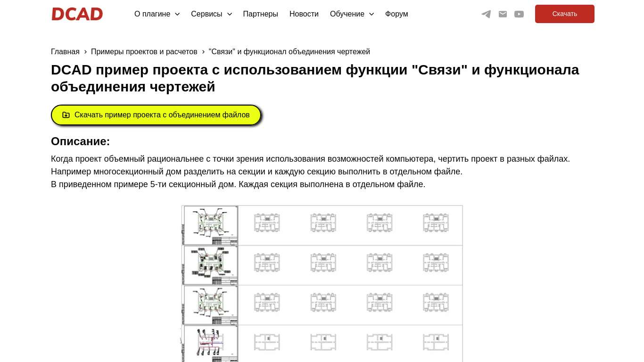This screenshot has height=362, width=644.
Task: Click the DCAD logo
Action: (77, 14)
